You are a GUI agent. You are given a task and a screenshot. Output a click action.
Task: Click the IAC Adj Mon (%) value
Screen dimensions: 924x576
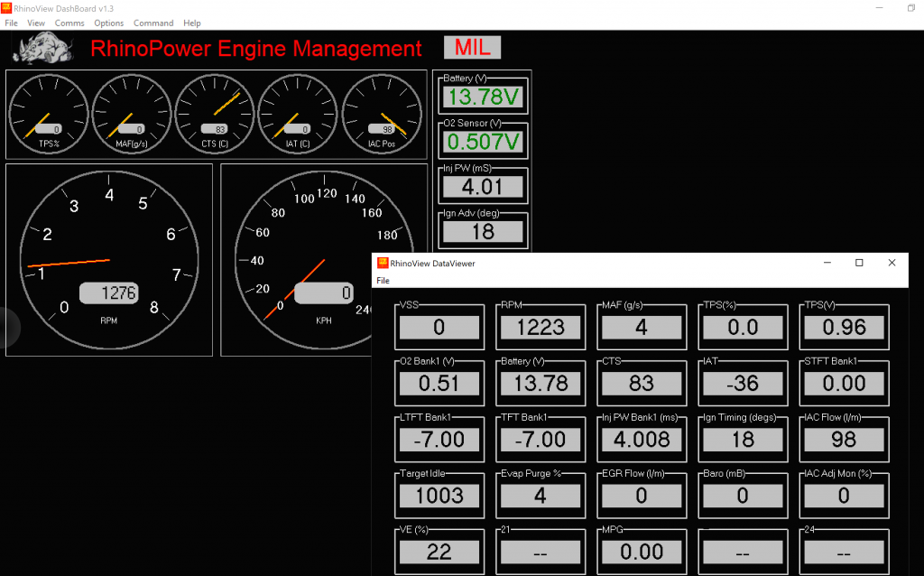(844, 496)
